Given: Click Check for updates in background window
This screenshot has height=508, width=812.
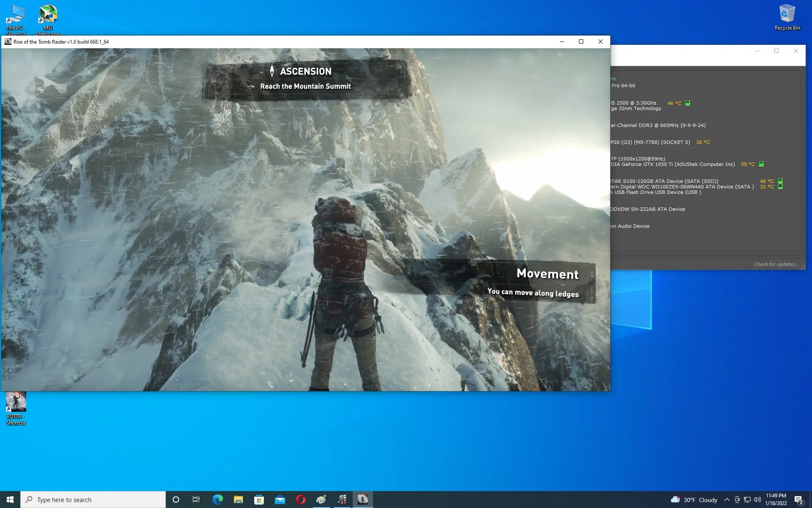Looking at the screenshot, I should coord(776,264).
